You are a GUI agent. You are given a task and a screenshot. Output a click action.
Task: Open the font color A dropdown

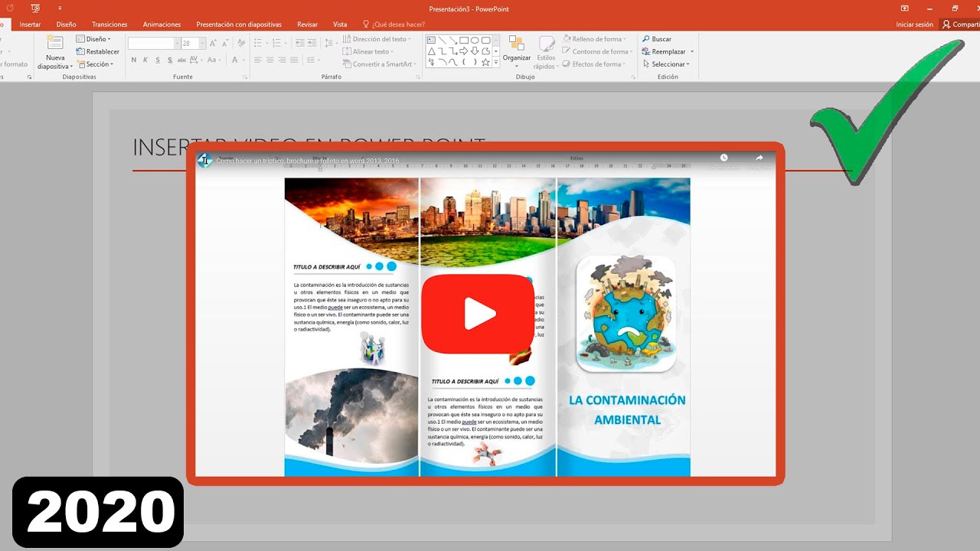pos(243,60)
